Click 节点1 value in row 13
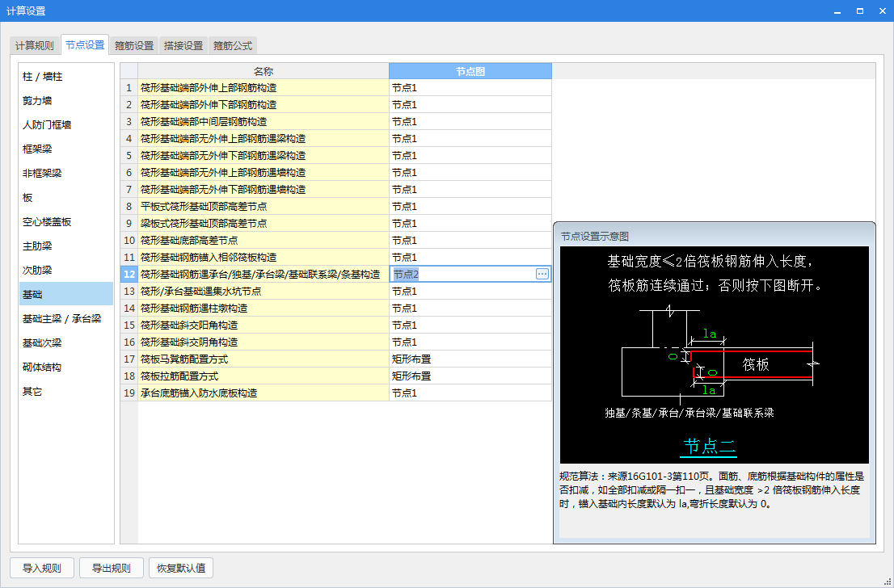Image resolution: width=894 pixels, height=588 pixels. click(470, 291)
